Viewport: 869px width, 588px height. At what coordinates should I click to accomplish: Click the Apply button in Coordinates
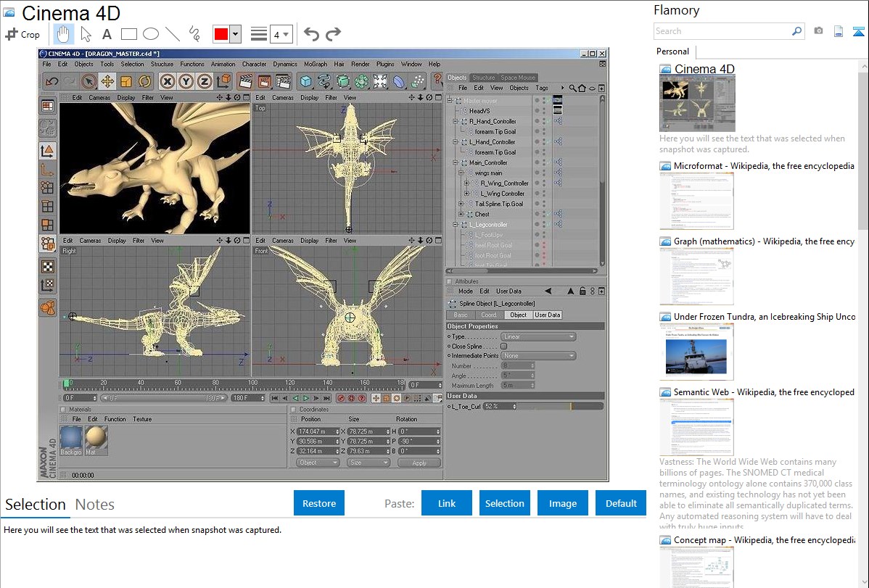point(419,463)
